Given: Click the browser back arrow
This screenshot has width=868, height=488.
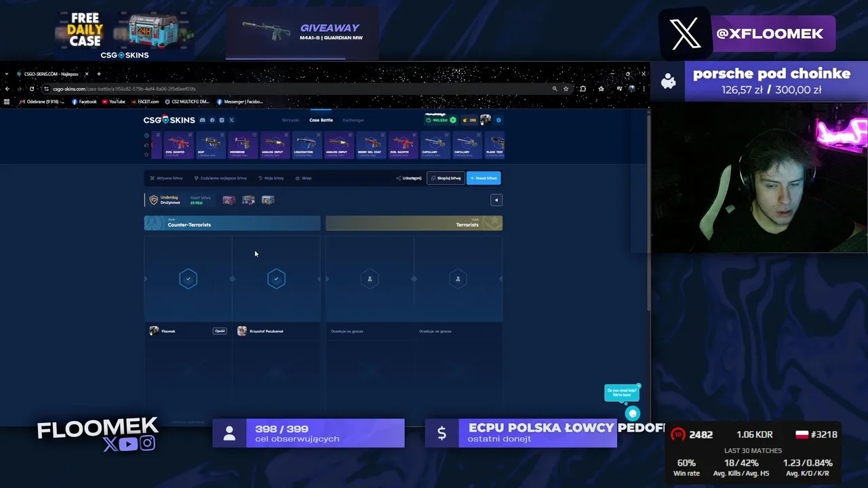Looking at the screenshot, I should (x=7, y=89).
